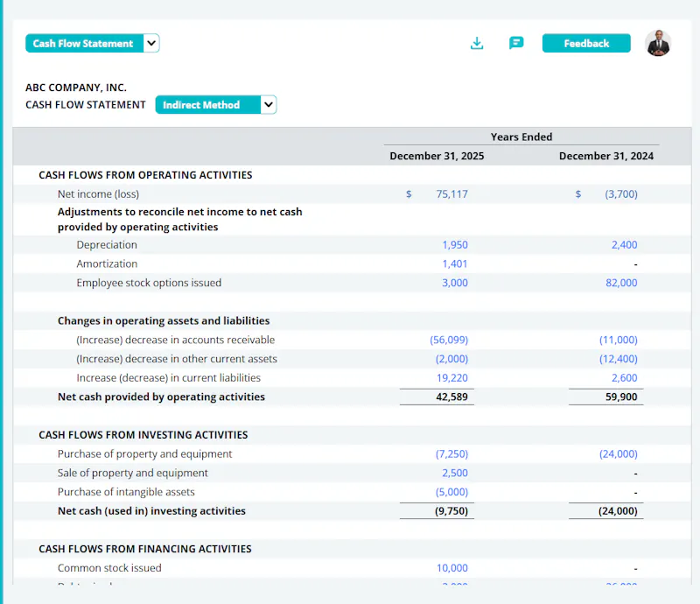Click the download icon

pyautogui.click(x=477, y=44)
